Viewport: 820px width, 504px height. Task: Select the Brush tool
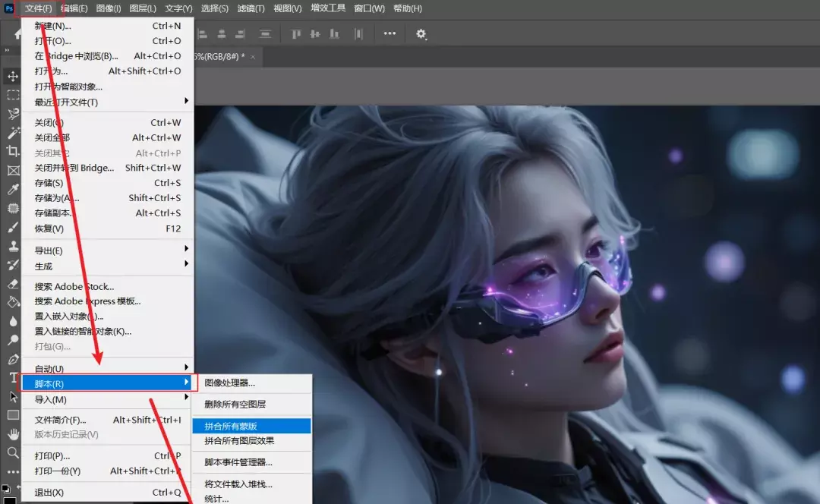click(13, 227)
